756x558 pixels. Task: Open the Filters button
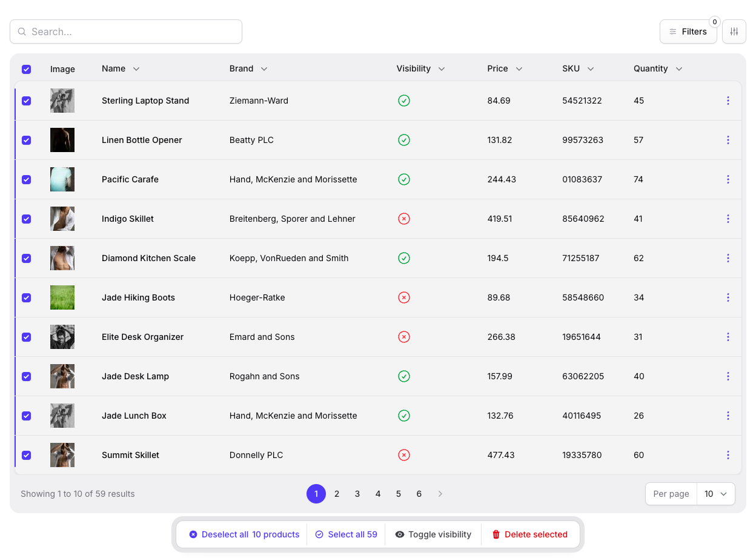point(688,32)
